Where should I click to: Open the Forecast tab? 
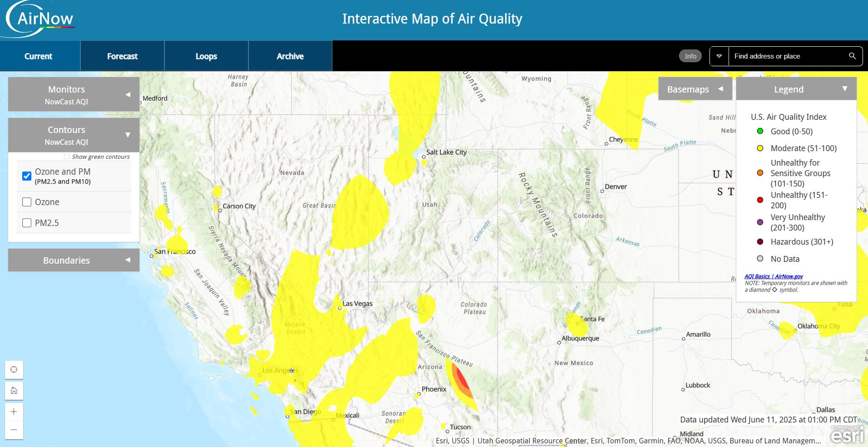click(x=122, y=56)
